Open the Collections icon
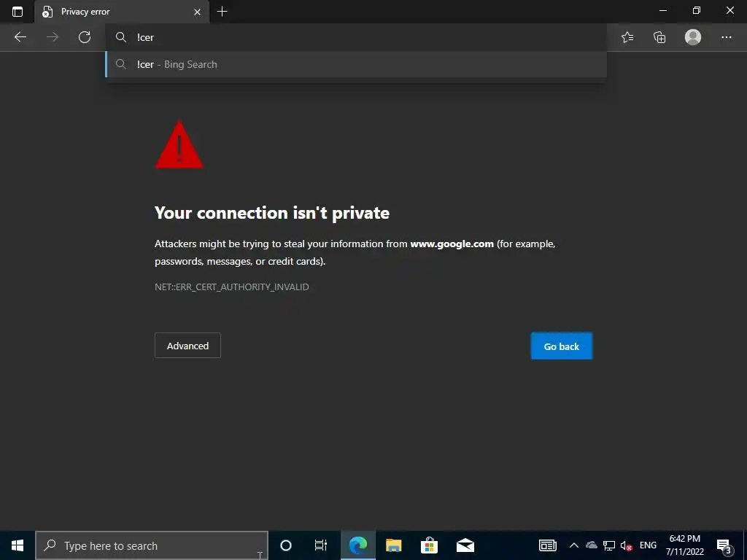747x560 pixels. coord(659,37)
